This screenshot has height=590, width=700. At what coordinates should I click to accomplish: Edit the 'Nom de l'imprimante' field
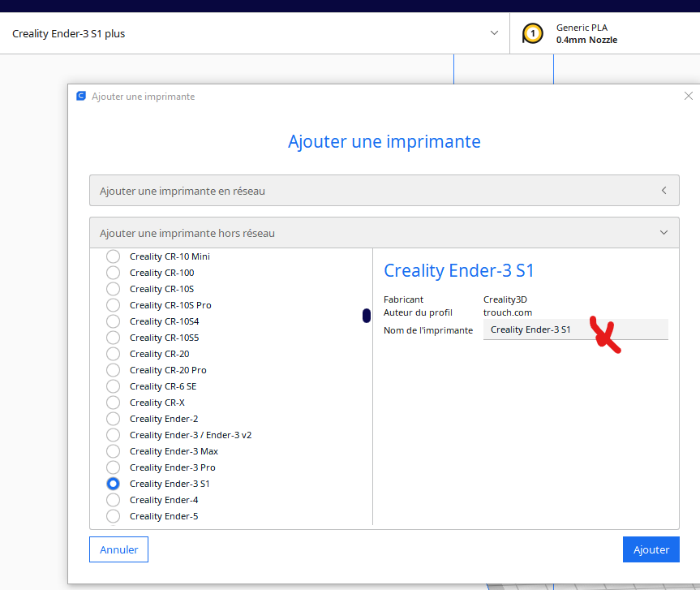575,329
